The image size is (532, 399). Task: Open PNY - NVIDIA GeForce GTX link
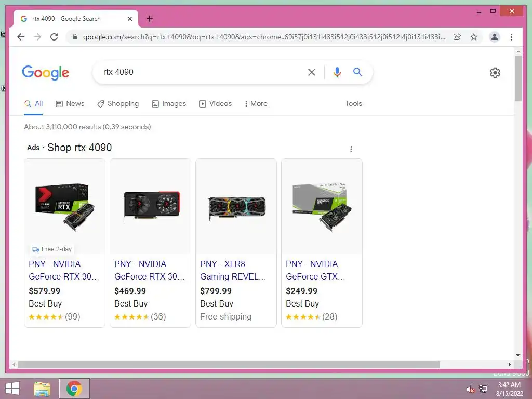tap(315, 270)
